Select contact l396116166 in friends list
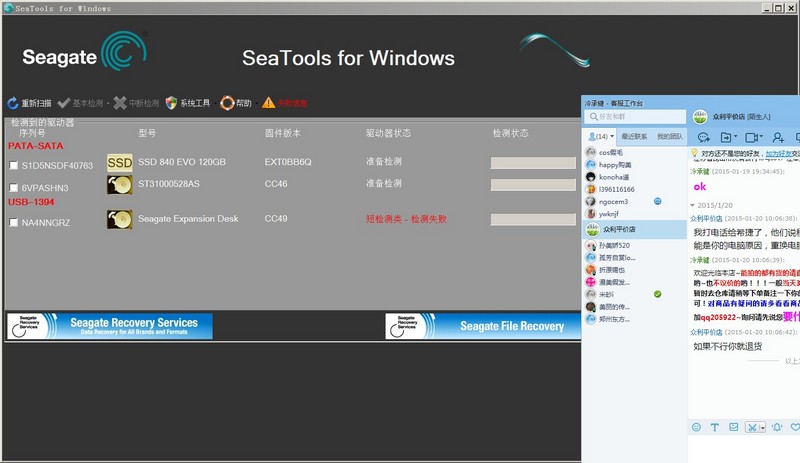Screen dimensions: 800x463 point(635,189)
